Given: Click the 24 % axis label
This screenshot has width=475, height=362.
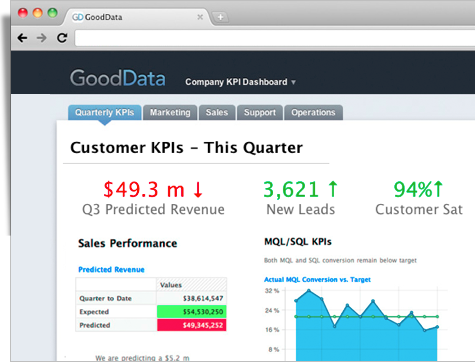Looking at the screenshot, I should coord(272,310).
